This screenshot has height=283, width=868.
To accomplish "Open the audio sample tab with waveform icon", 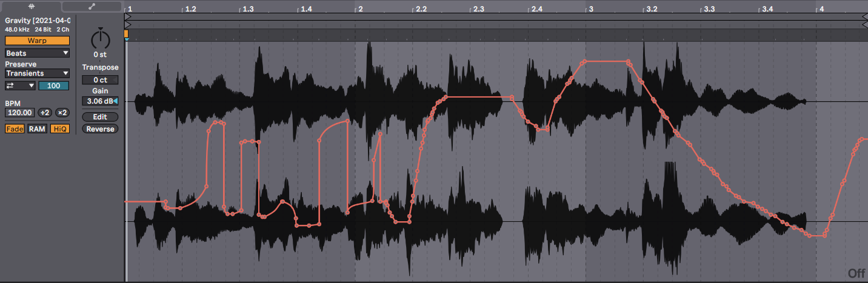I will pyautogui.click(x=30, y=5).
